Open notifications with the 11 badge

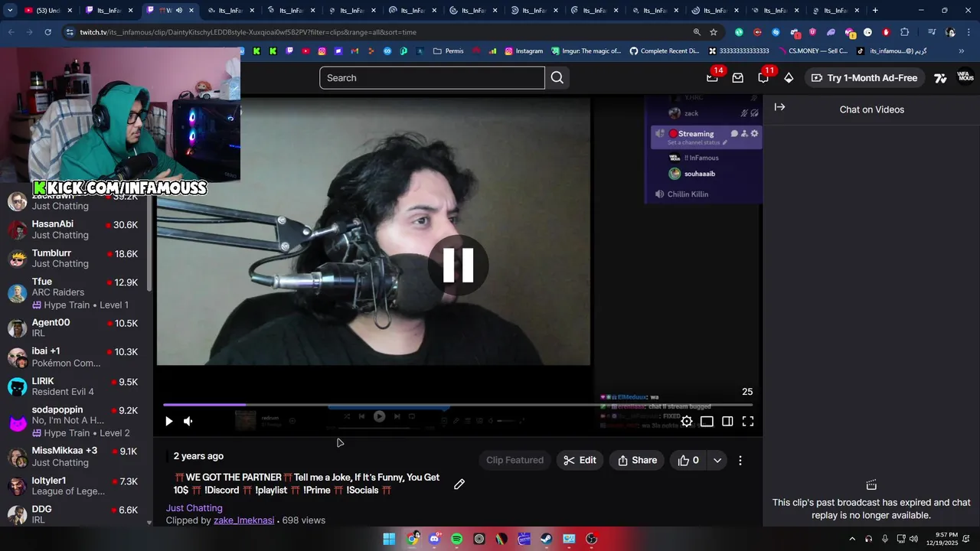(x=763, y=77)
